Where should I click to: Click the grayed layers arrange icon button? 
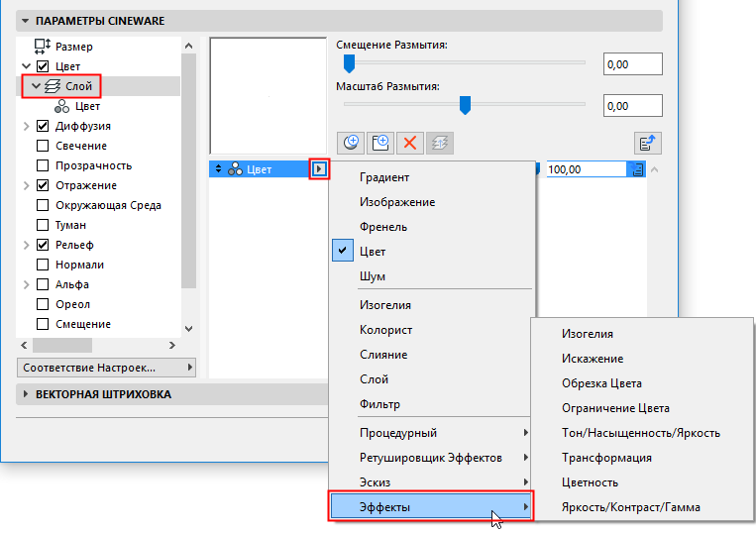tap(440, 143)
